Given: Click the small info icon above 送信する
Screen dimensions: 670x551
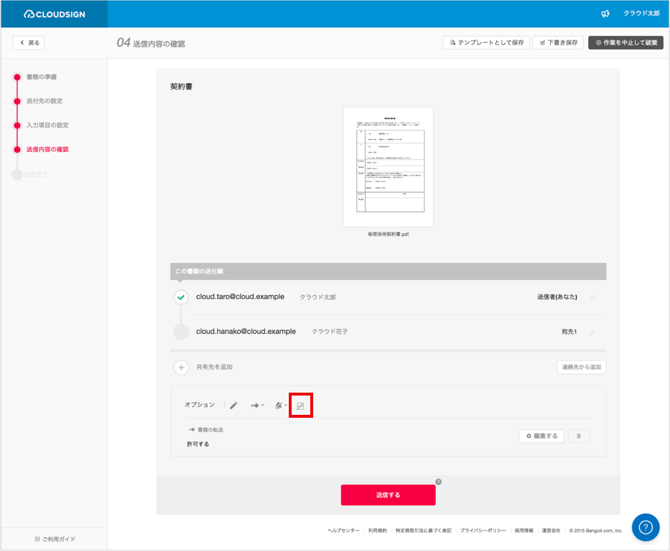Looking at the screenshot, I should (438, 482).
